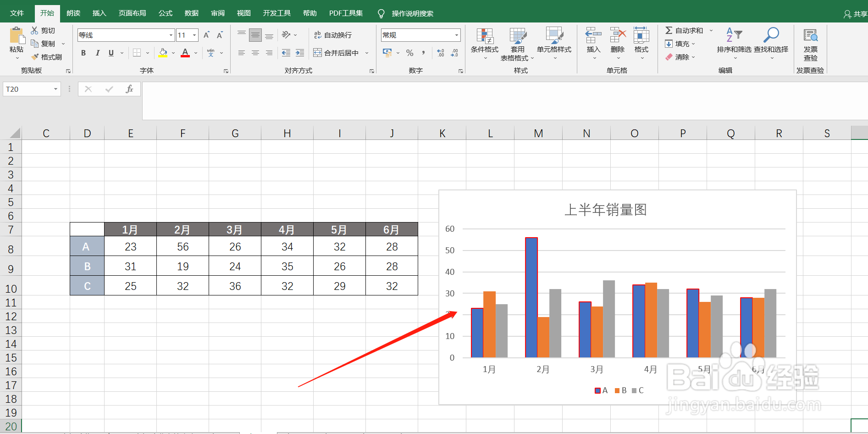Toggle Bold formatting
The width and height of the screenshot is (868, 434).
(x=83, y=53)
